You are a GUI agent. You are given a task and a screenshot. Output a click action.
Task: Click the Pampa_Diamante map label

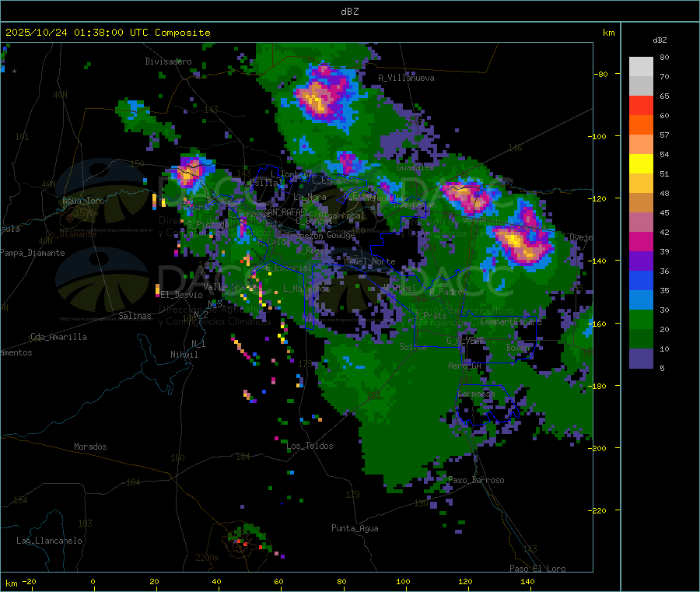click(33, 253)
